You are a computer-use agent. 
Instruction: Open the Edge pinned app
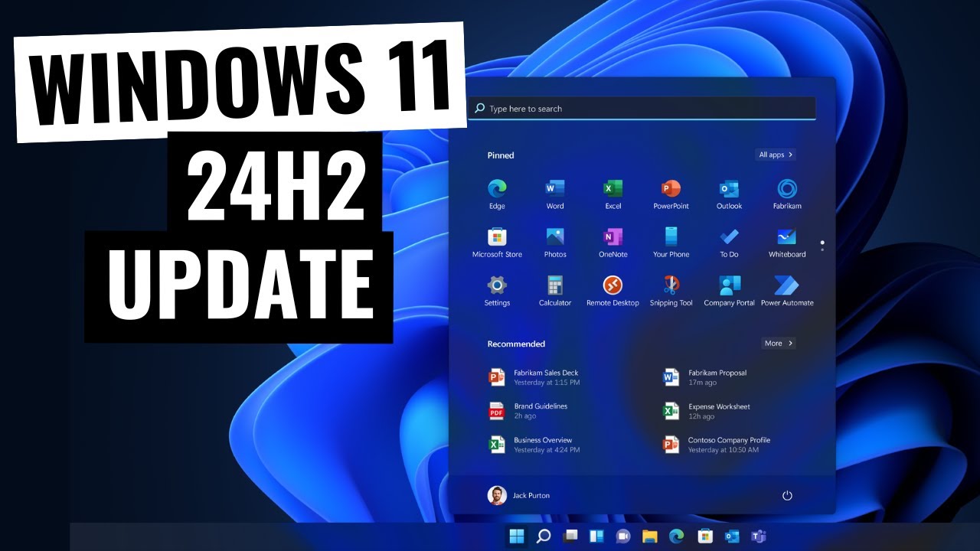(497, 194)
